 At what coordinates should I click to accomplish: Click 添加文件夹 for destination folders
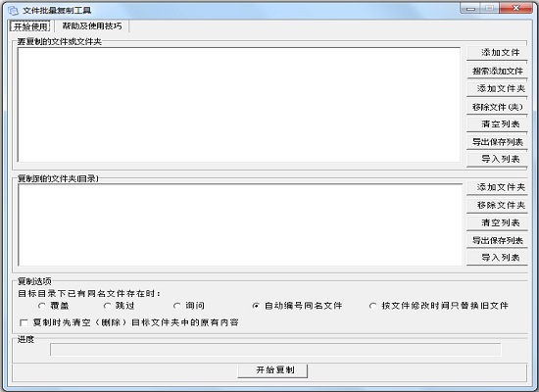point(497,187)
